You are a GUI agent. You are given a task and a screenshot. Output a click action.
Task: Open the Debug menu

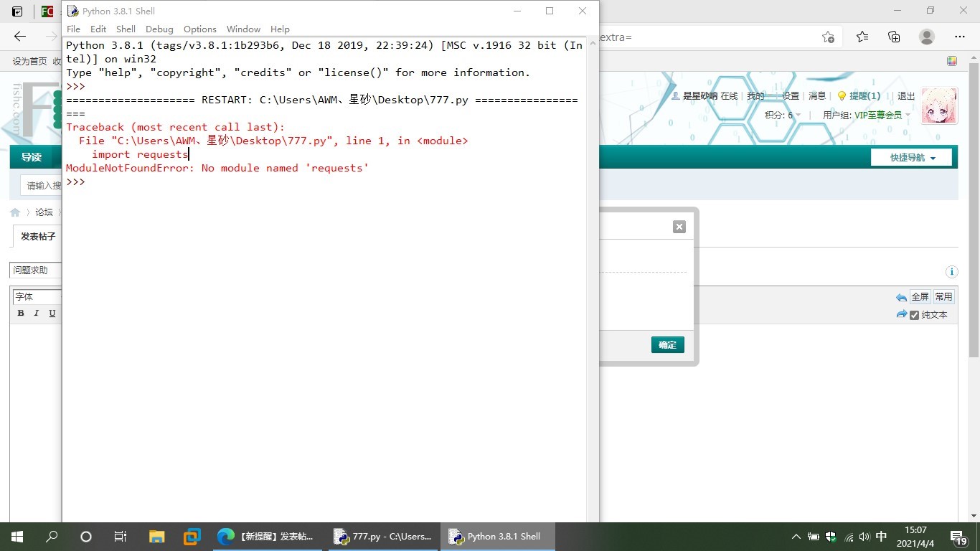159,29
